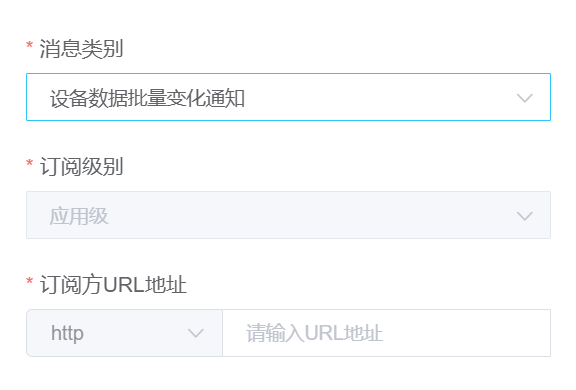Screen dimensions: 576x390
Task: Select the 设备数据批量变化通知 value text
Action: click(147, 98)
